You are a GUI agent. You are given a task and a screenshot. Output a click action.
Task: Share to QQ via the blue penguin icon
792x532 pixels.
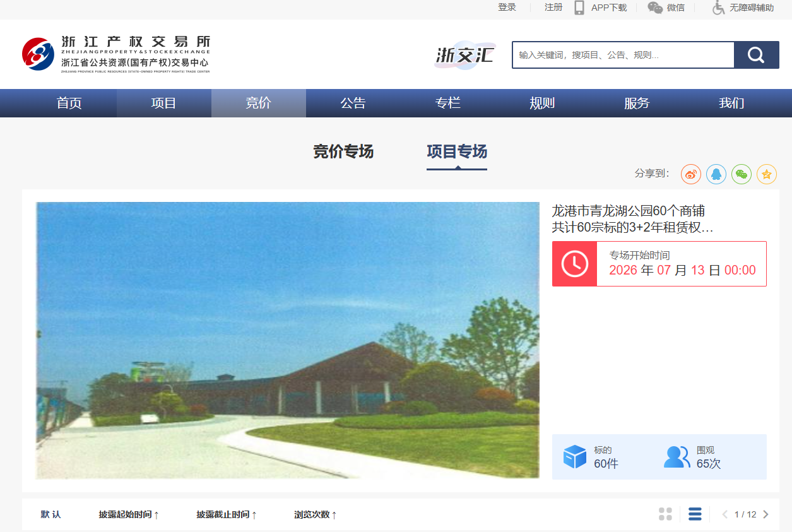(x=716, y=174)
